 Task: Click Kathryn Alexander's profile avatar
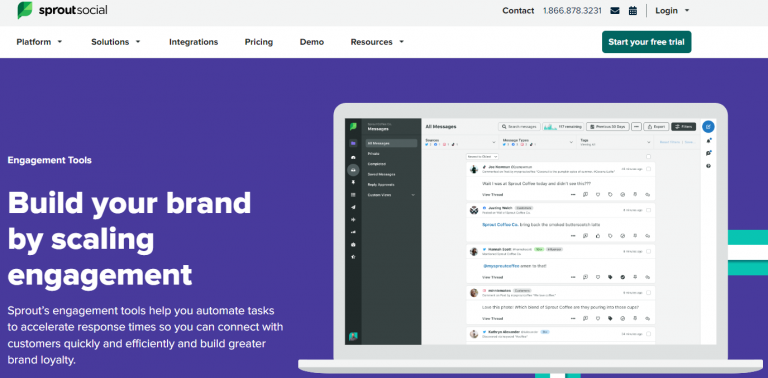pyautogui.click(x=474, y=334)
